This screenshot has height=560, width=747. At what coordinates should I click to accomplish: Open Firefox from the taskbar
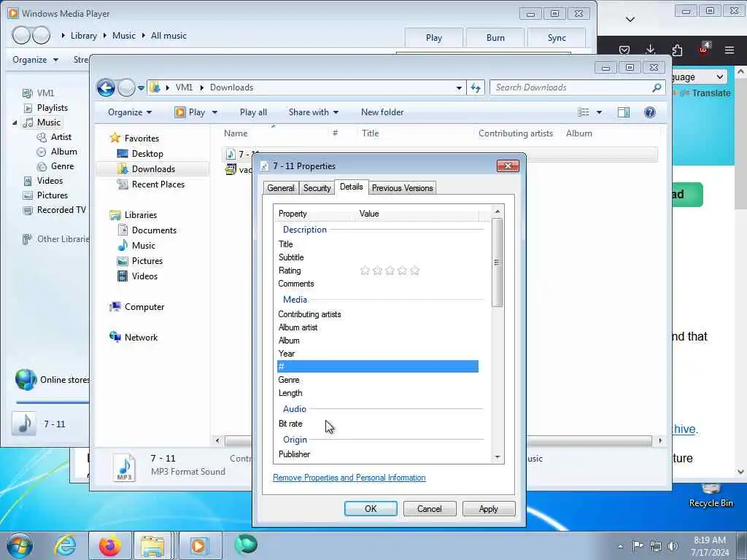click(x=110, y=545)
